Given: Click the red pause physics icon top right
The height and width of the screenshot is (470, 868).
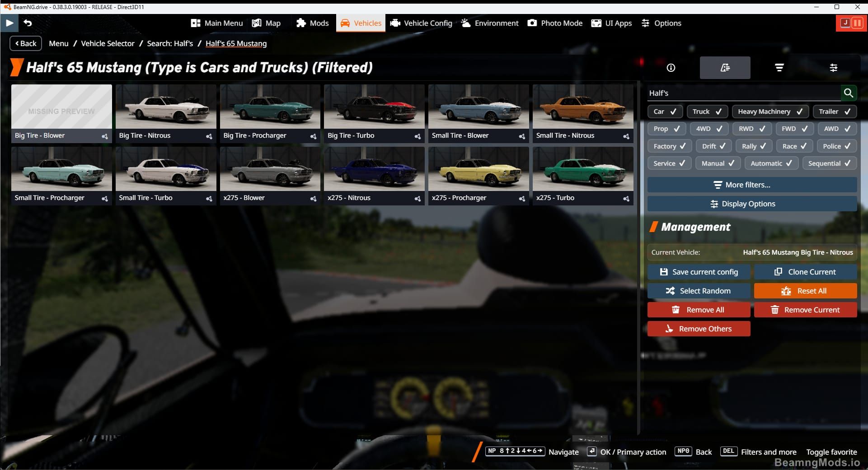Looking at the screenshot, I should point(857,23).
